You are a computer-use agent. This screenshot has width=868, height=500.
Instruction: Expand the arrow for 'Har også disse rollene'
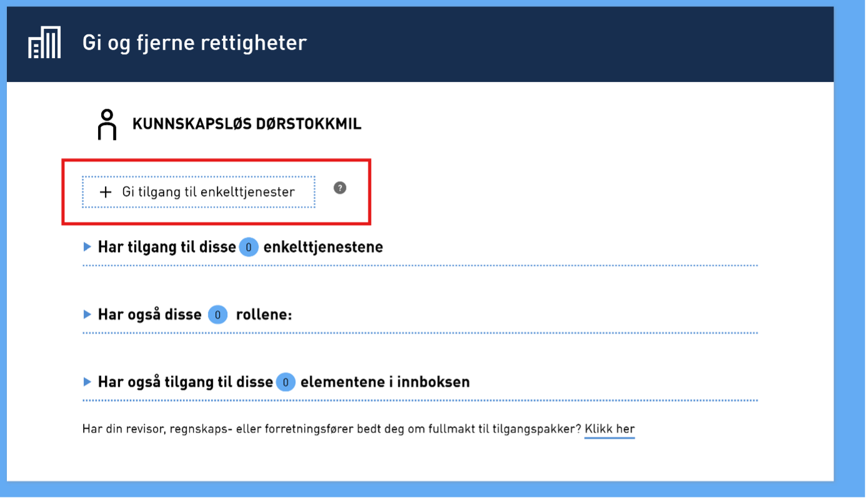pos(87,315)
